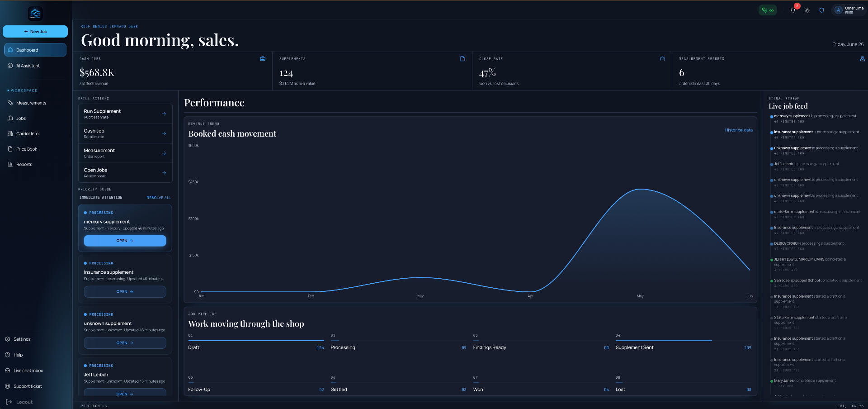Open the green unlimited credits badge

[768, 10]
